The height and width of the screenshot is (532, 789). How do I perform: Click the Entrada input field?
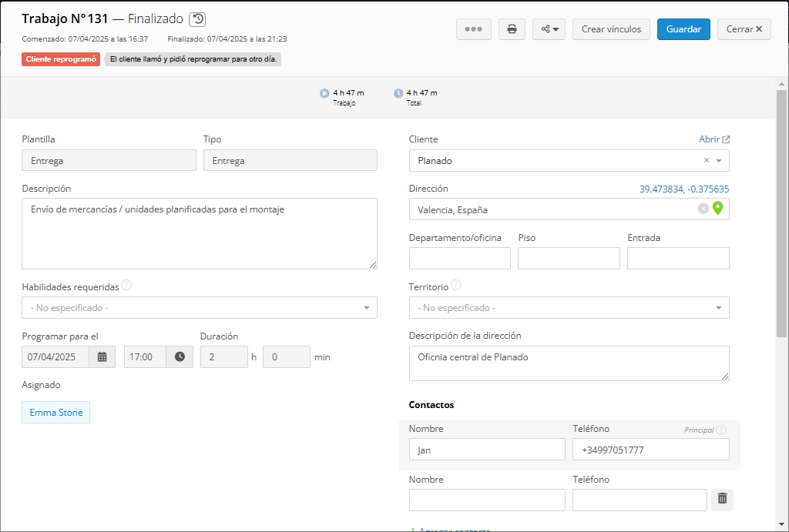coord(678,259)
